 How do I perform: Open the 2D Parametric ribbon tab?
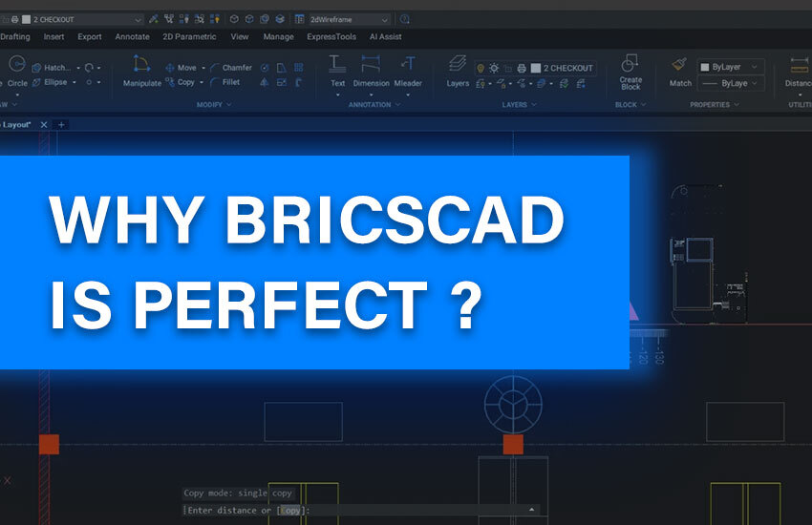189,36
